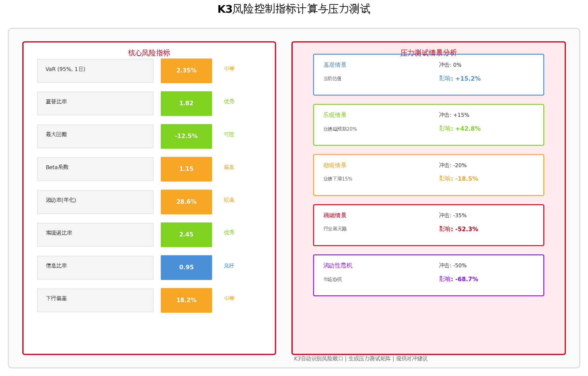The height and width of the screenshot is (376, 588).
Task: Select the 1.15 value block
Action: [x=186, y=169]
